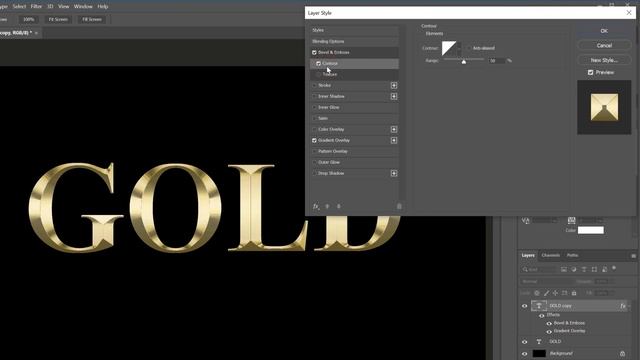Lock position icon in Layers panel
Screen dimensions: 640x360
click(555, 293)
